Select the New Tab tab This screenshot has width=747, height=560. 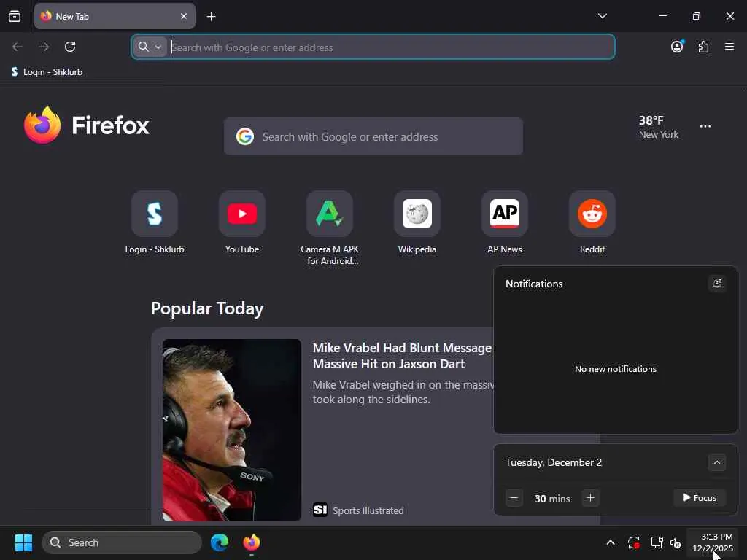tap(115, 16)
